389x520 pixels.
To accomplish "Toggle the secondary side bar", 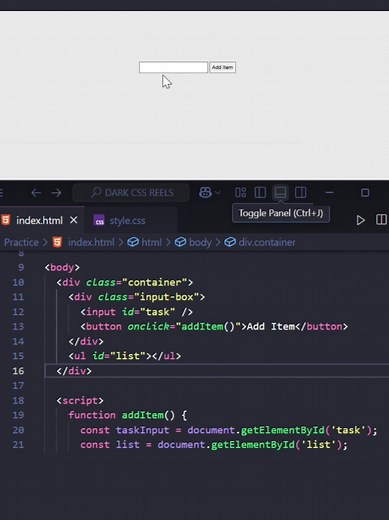I will coord(300,192).
